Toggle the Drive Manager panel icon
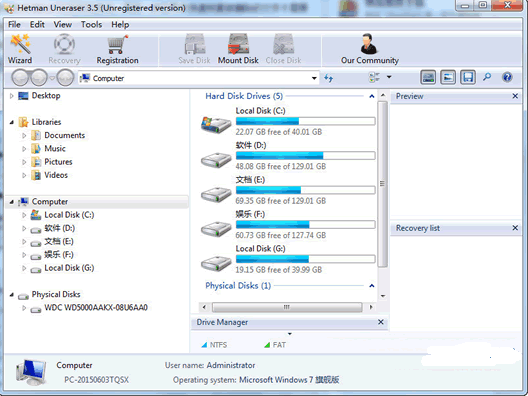The image size is (528, 396). (428, 77)
